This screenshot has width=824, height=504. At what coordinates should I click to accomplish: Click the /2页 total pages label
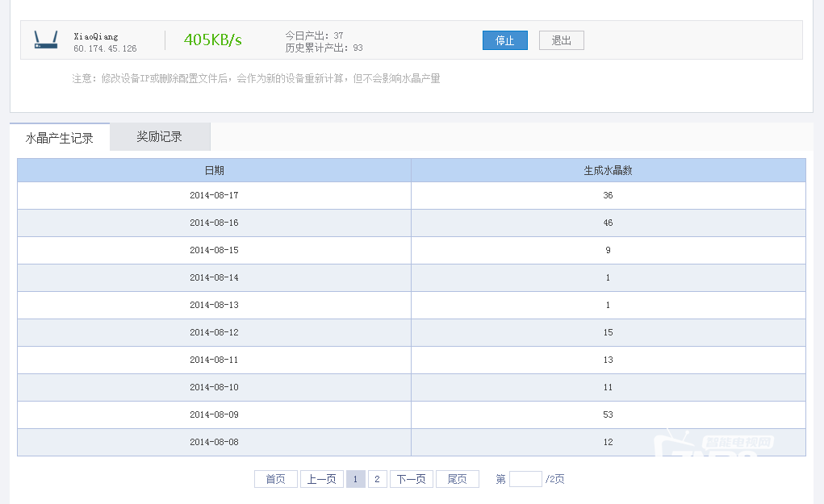point(555,479)
